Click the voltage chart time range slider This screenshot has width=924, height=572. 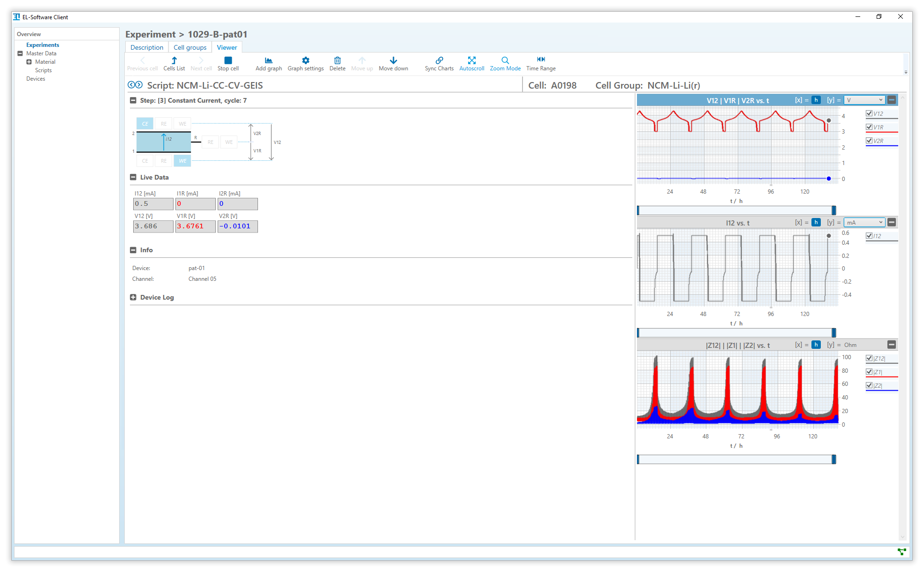736,210
